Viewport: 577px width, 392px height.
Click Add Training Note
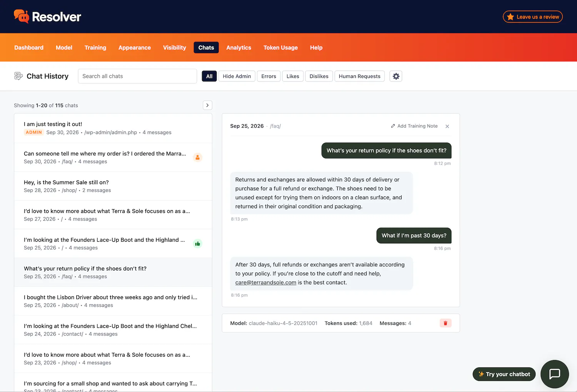click(414, 126)
